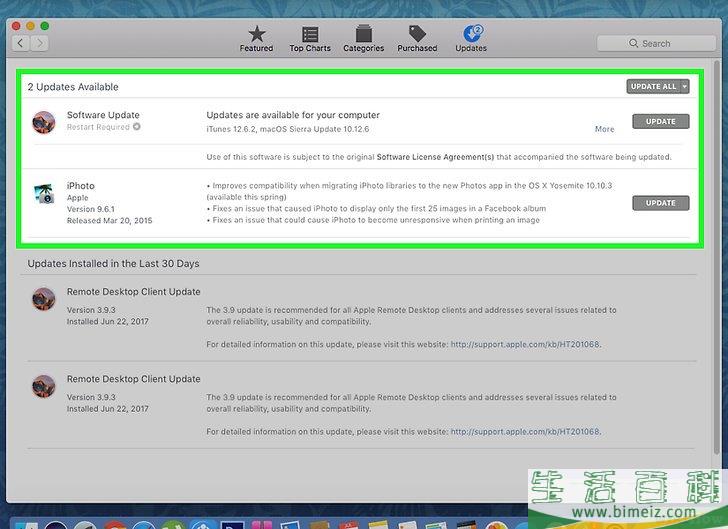The height and width of the screenshot is (529, 728).
Task: Open the Featured tab
Action: click(256, 39)
